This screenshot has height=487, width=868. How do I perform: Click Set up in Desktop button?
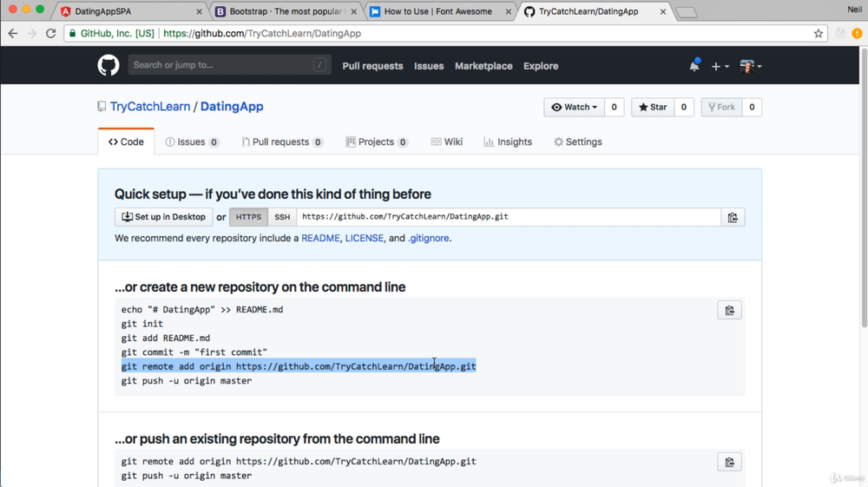click(x=163, y=217)
